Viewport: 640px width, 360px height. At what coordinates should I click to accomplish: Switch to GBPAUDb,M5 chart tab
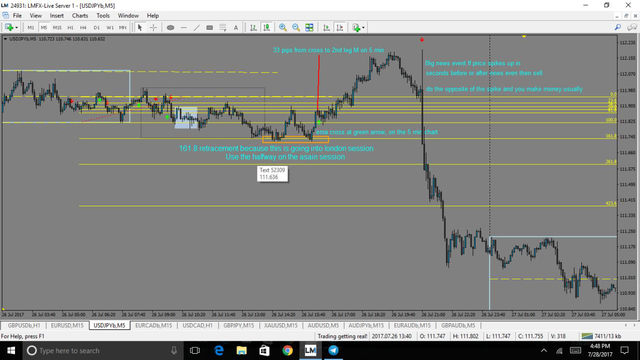(x=458, y=325)
